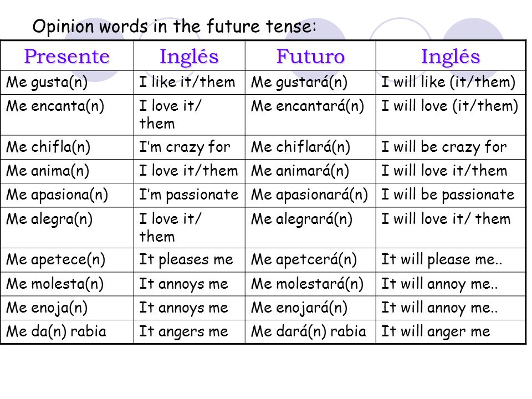This screenshot has height=399, width=532.
Task: Select the 'Me molestará(n)' cell
Action: [x=310, y=284]
